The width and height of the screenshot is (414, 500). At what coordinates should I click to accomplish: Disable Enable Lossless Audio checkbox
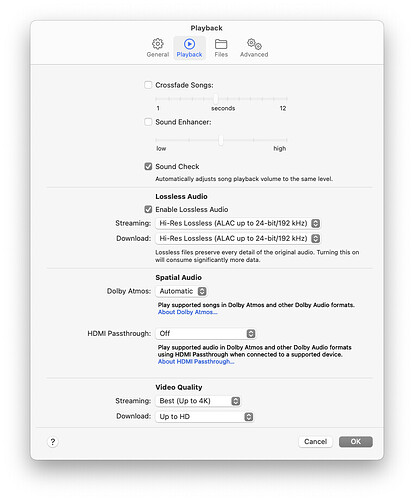click(x=148, y=209)
